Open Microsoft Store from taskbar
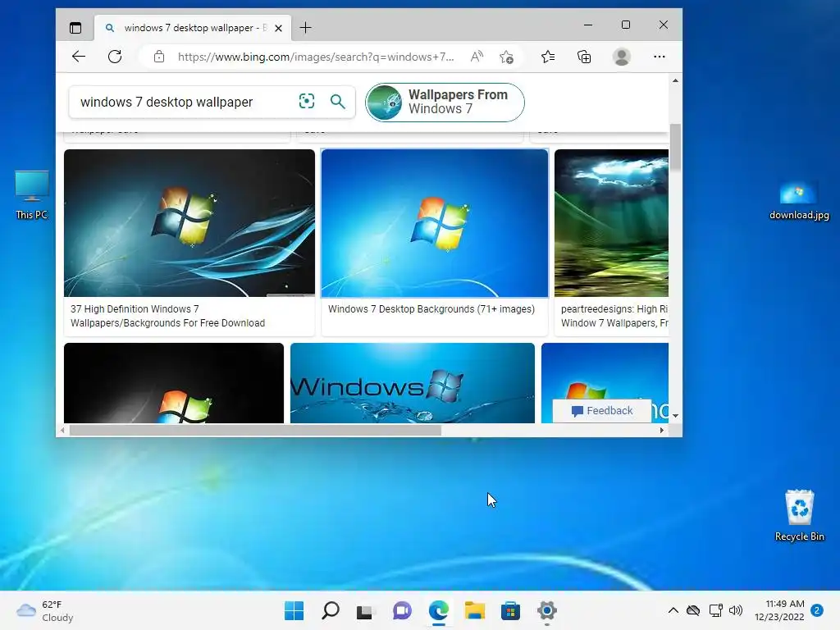 coord(510,610)
